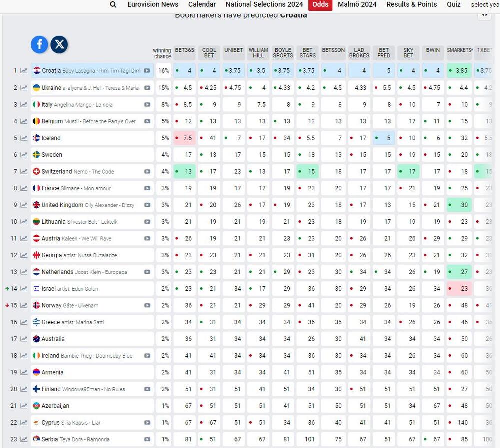Viewport: 500px width, 448px height.
Task: Click the William Hill column header
Action: (258, 53)
